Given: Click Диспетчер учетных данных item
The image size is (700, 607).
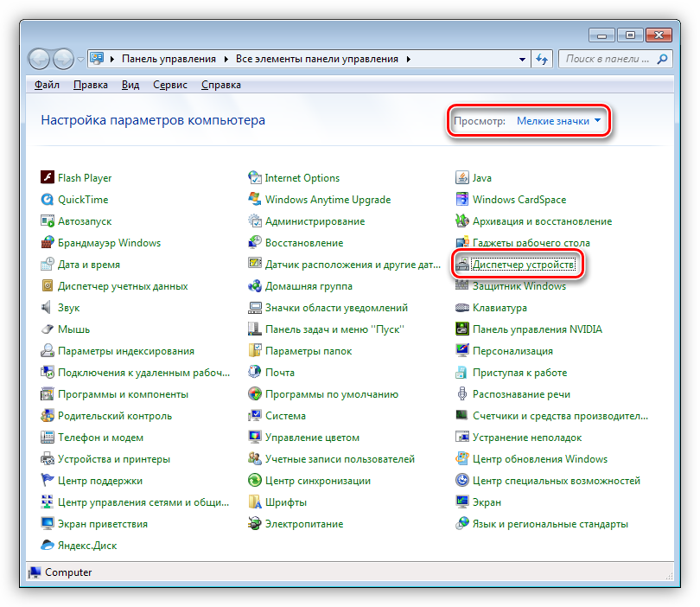Looking at the screenshot, I should pyautogui.click(x=114, y=286).
